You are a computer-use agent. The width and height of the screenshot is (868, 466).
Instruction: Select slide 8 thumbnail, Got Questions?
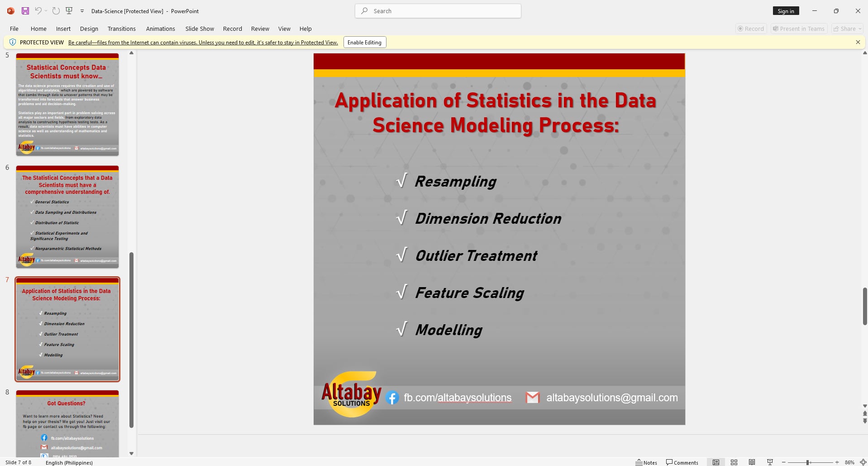click(x=67, y=424)
